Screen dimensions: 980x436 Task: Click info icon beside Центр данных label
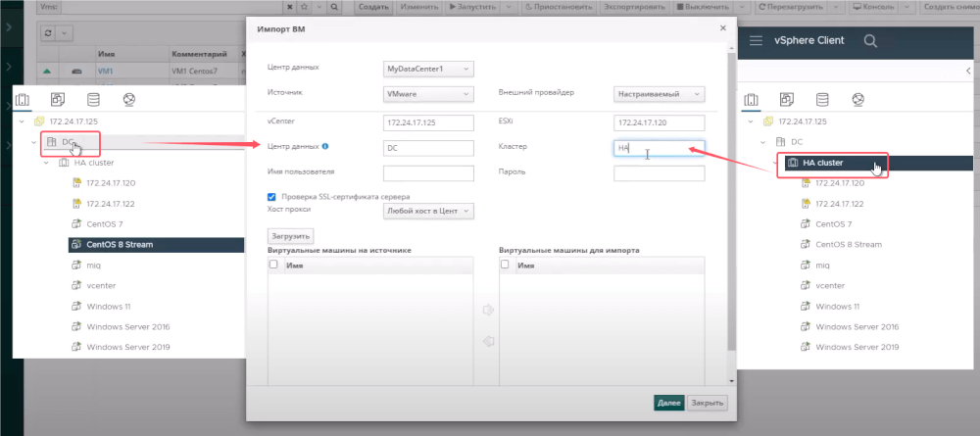pos(325,147)
